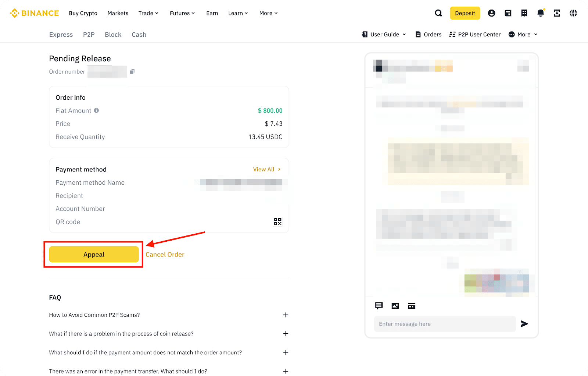Expand the payment amount mismatch FAQ
This screenshot has height=376, width=588.
tap(286, 352)
